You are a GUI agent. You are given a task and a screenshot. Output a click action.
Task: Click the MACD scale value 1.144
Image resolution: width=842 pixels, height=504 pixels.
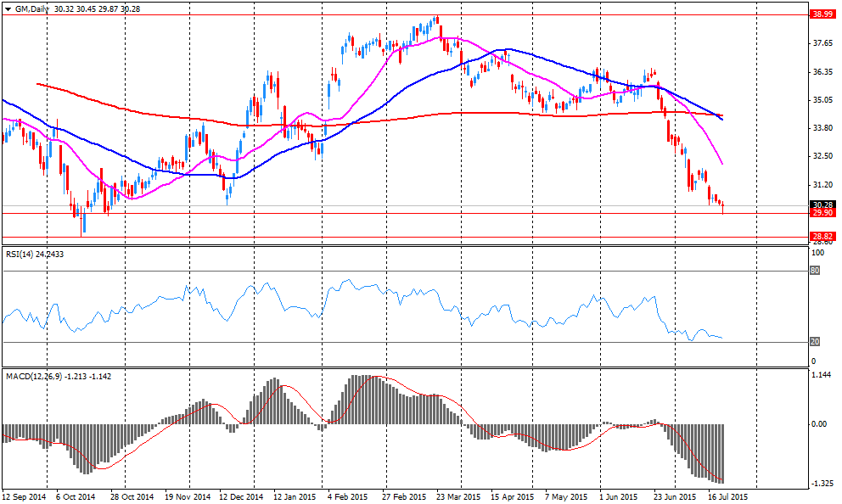coord(822,375)
